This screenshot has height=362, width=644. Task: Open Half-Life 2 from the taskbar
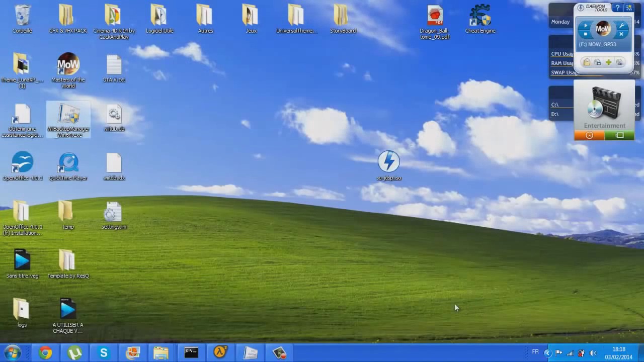click(x=220, y=353)
